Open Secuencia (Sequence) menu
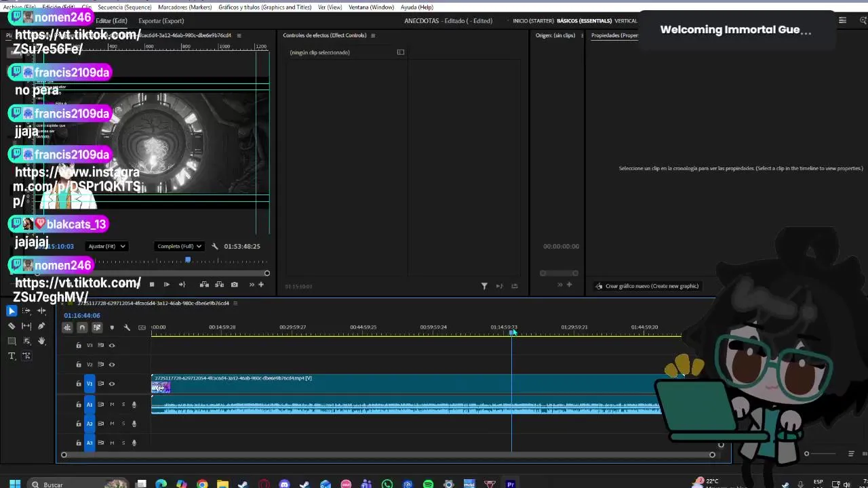 [124, 7]
